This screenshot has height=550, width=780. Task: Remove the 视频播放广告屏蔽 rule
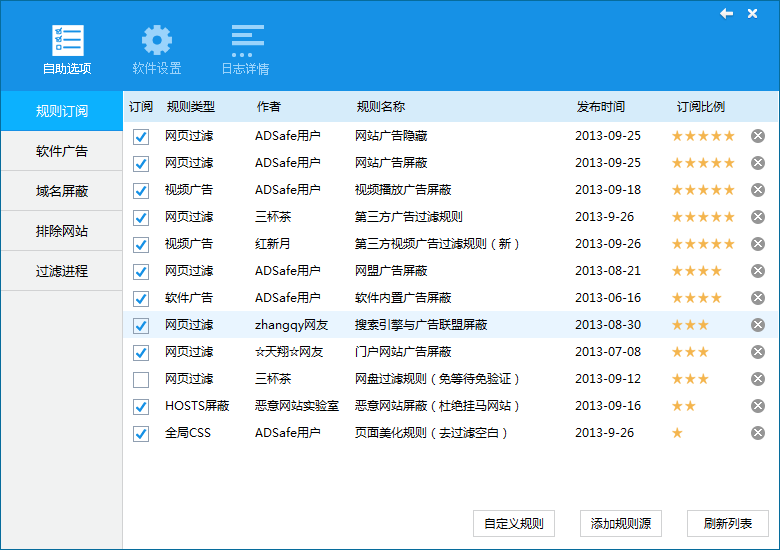[758, 190]
